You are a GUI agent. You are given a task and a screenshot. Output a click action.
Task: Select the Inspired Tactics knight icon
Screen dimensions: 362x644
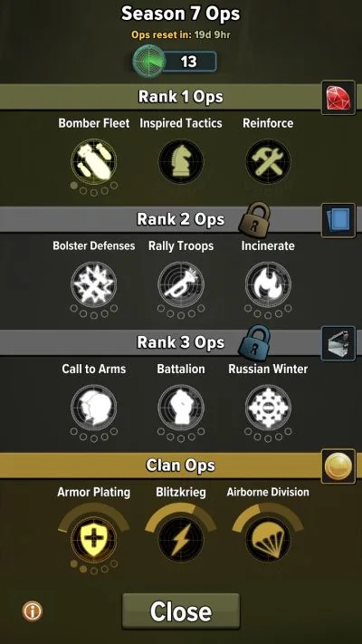click(181, 161)
